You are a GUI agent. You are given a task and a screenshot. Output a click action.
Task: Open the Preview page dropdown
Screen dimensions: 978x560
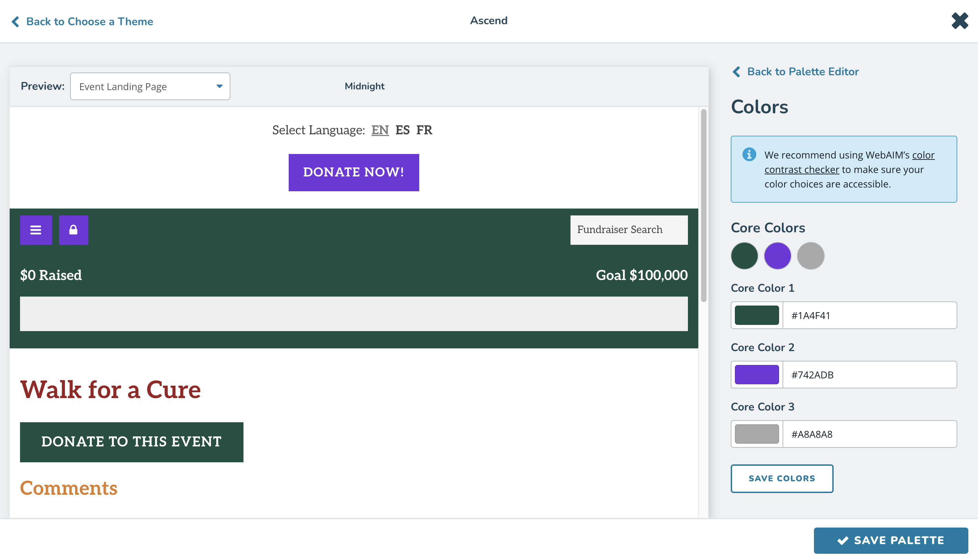tap(150, 87)
